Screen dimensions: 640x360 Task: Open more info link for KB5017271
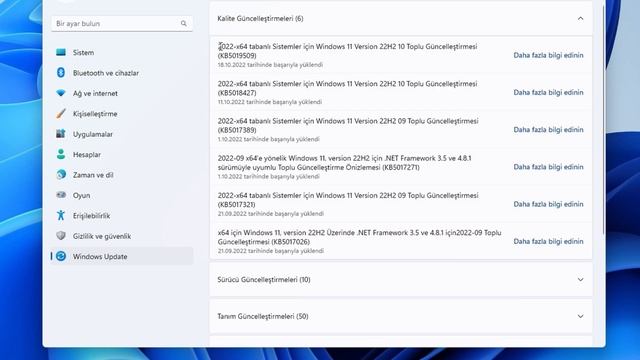click(548, 167)
